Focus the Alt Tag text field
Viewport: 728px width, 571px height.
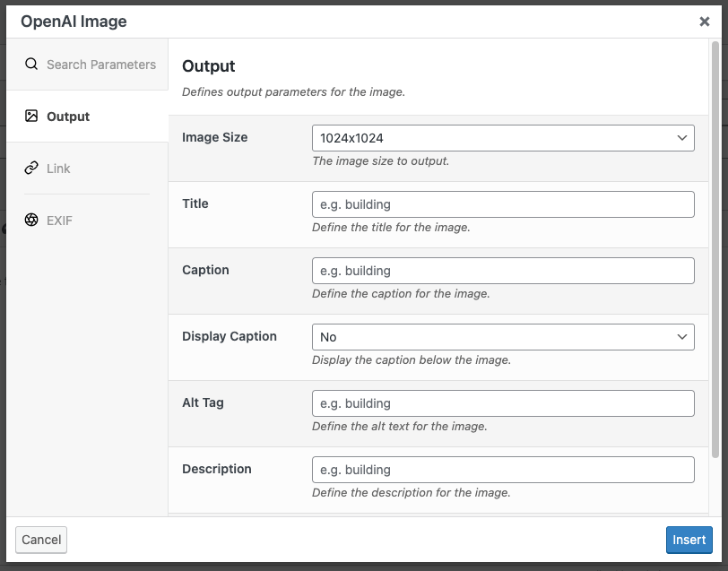click(503, 403)
